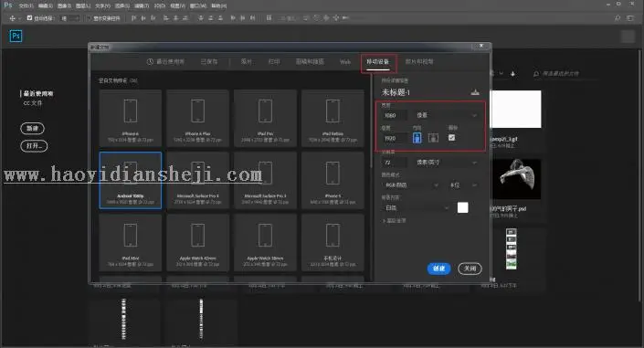Open the auto-select layer/group dropdown
Viewport: 644px width, 348px height.
tap(69, 18)
